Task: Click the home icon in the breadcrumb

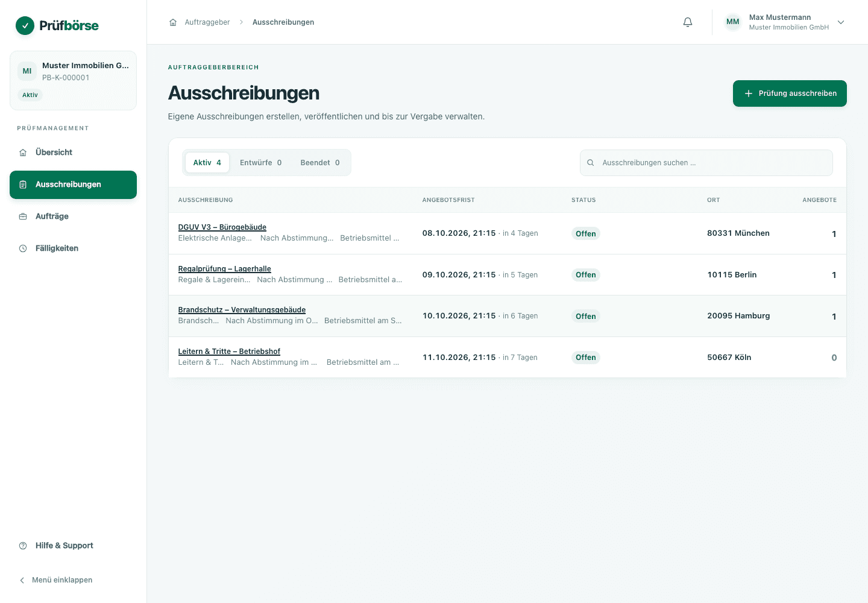Action: 173,22
